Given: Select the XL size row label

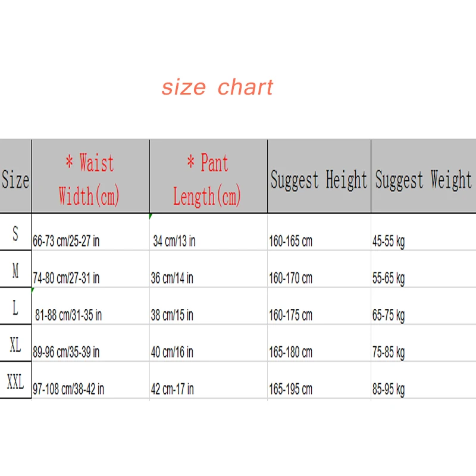Looking at the screenshot, I should [x=15, y=345].
